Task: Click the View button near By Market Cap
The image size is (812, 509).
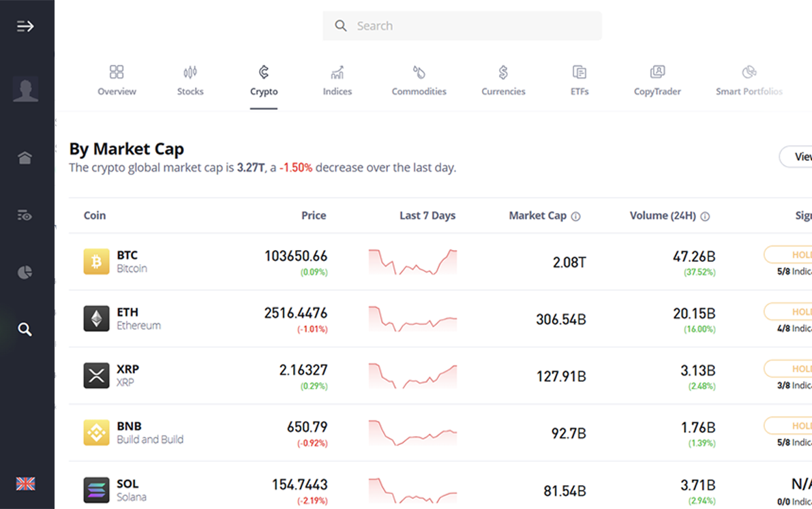Action: (796, 156)
